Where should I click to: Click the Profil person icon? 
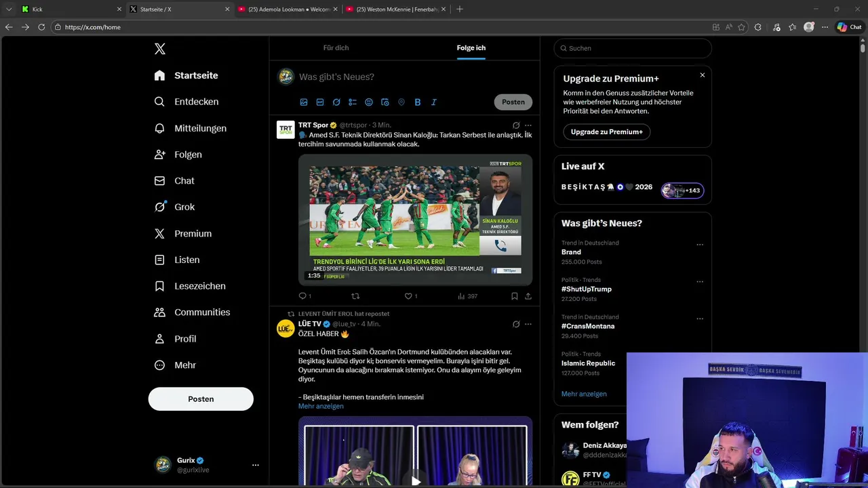[159, 339]
